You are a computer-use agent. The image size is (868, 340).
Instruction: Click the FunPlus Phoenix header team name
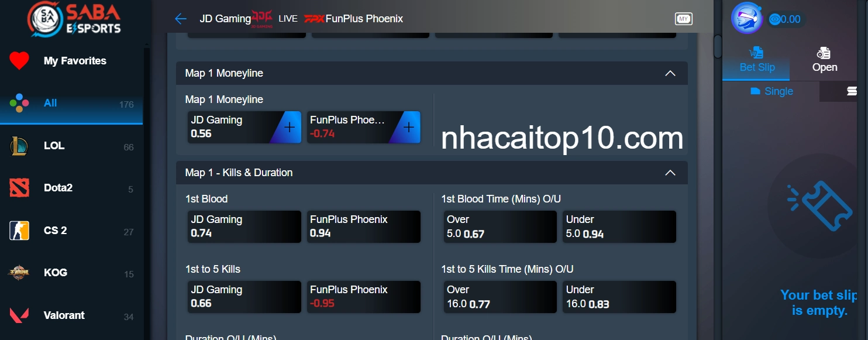(364, 19)
